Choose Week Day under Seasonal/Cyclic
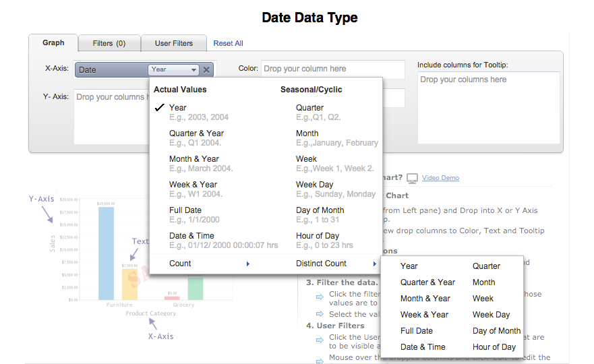 (315, 185)
